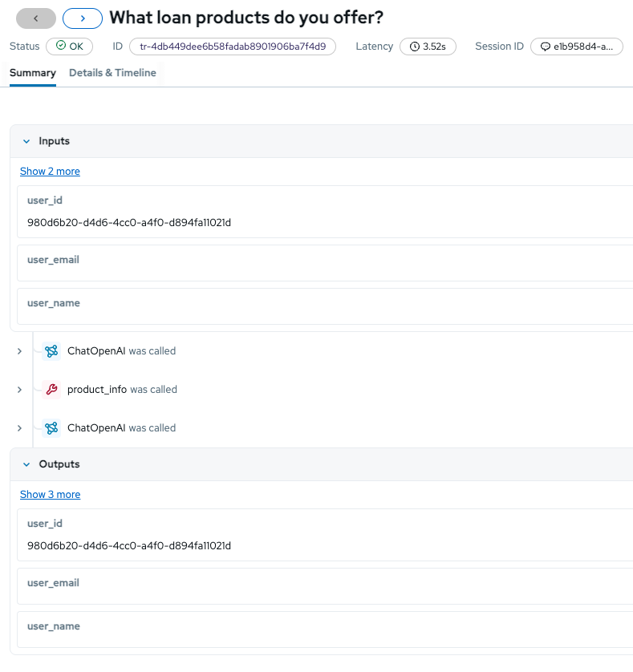
Task: Click the green OK status check icon
Action: [x=61, y=47]
